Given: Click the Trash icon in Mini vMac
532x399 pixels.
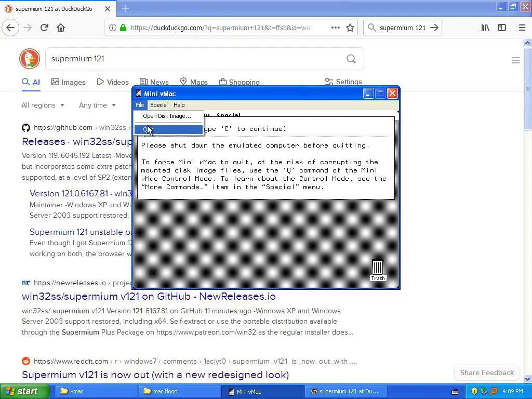Looking at the screenshot, I should (x=378, y=270).
